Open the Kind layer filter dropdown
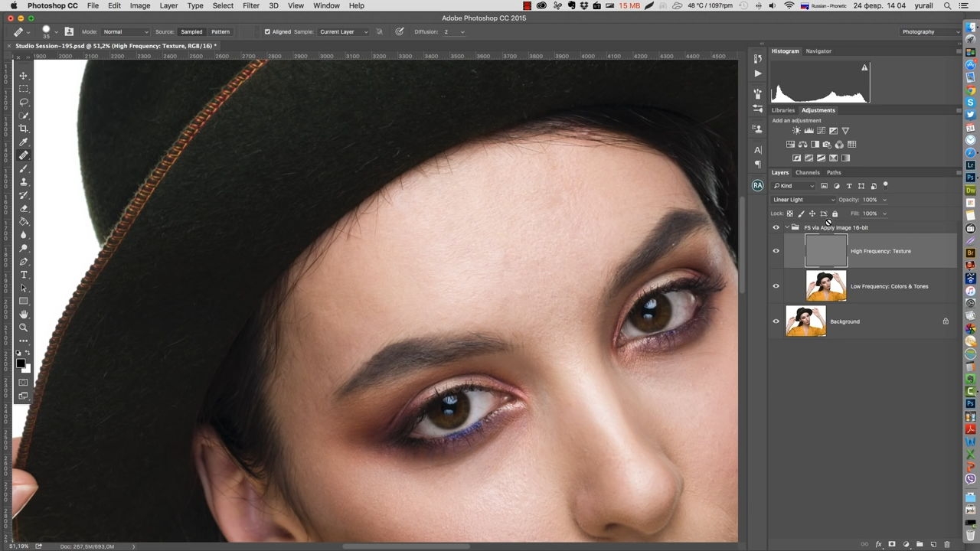The height and width of the screenshot is (551, 980). click(x=794, y=186)
